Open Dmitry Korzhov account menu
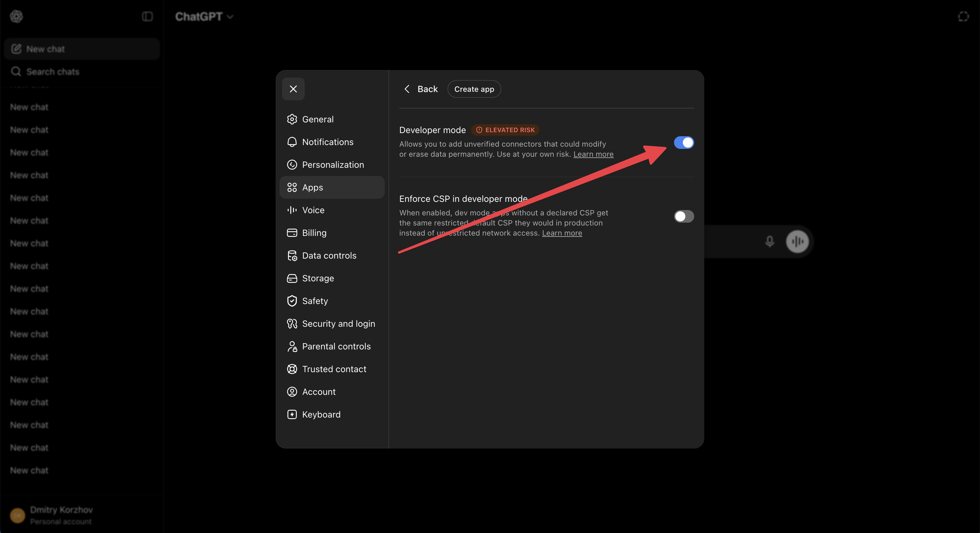The height and width of the screenshot is (533, 980). [81, 515]
